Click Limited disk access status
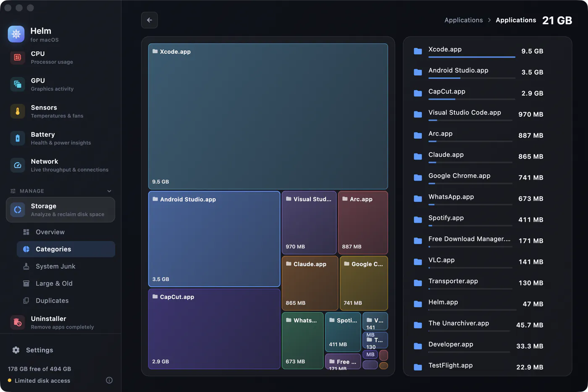 click(42, 381)
